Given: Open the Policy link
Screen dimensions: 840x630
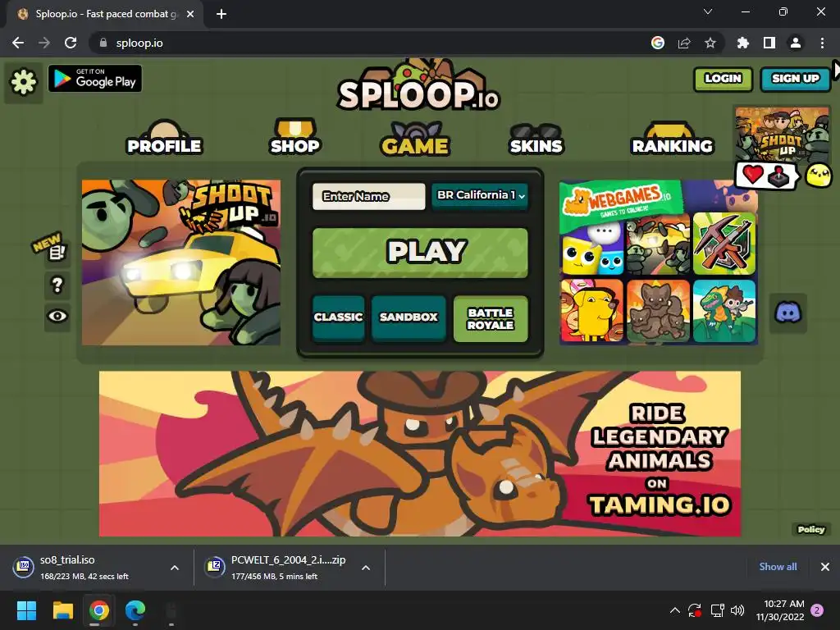Looking at the screenshot, I should tap(811, 529).
